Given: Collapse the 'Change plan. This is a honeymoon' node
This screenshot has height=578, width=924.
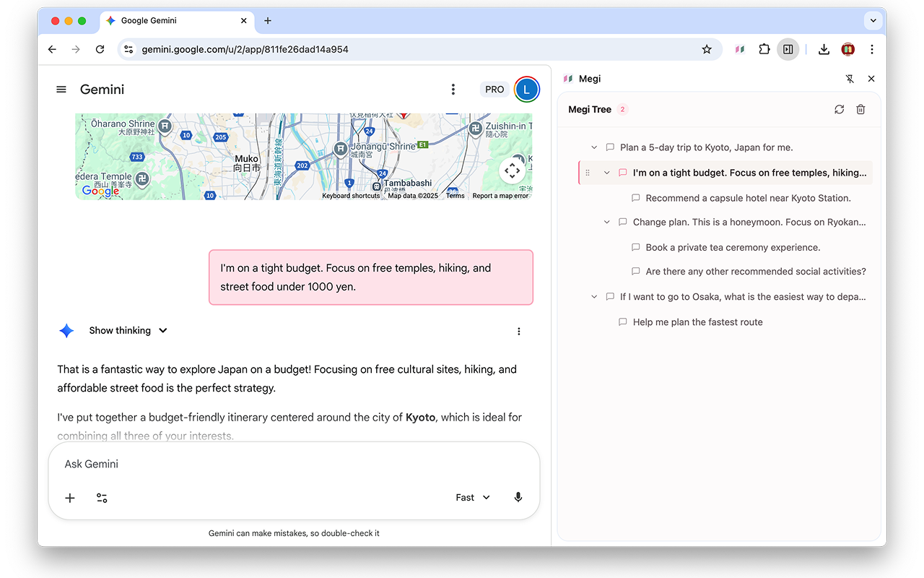Looking at the screenshot, I should coord(607,222).
